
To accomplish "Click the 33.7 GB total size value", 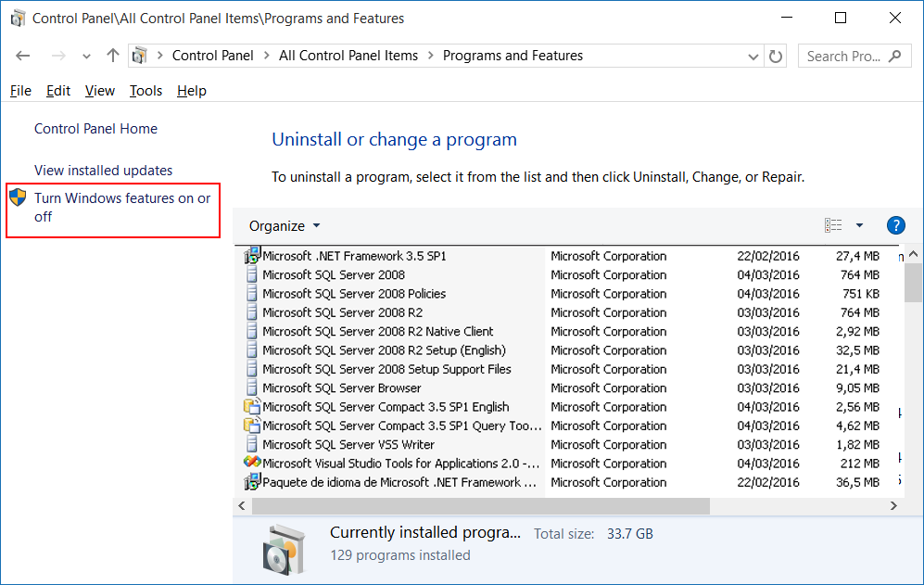I will pos(630,534).
